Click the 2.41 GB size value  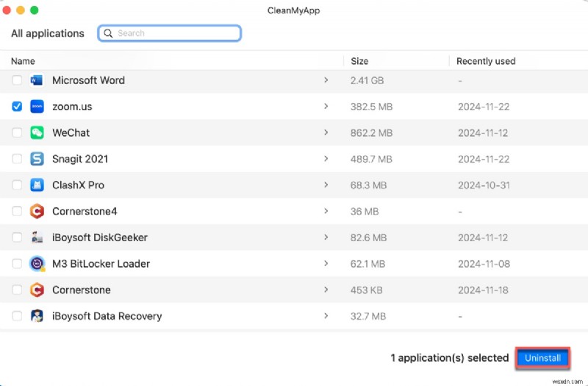367,81
